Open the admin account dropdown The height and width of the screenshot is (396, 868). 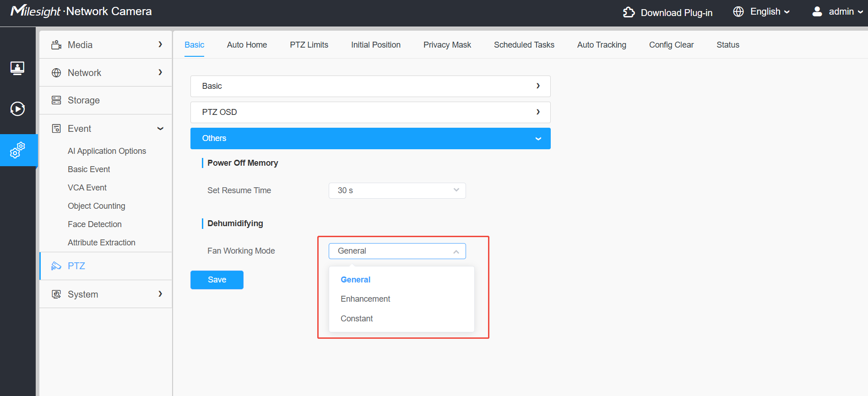pyautogui.click(x=846, y=11)
